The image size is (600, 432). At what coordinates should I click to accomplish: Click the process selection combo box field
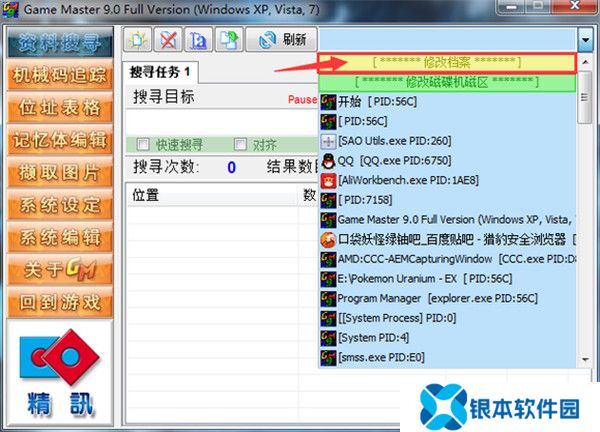click(448, 39)
